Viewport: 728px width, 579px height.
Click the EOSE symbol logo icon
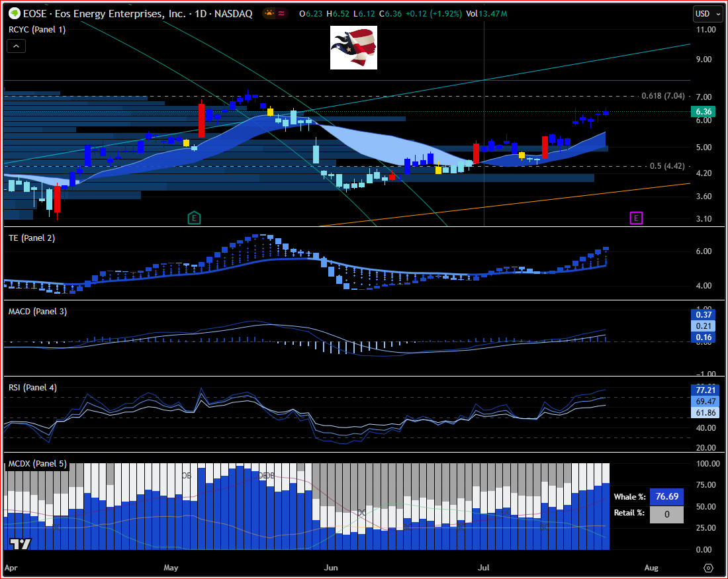tap(15, 14)
